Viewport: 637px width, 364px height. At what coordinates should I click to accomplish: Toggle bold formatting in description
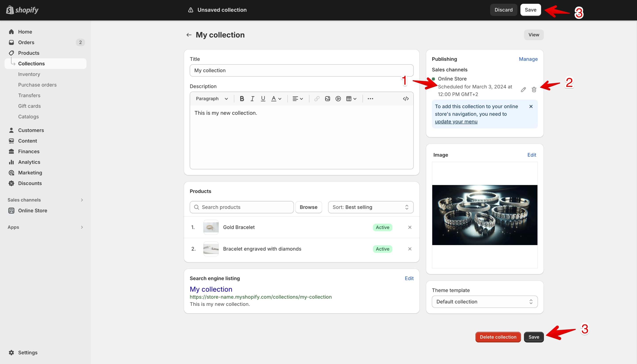click(242, 99)
